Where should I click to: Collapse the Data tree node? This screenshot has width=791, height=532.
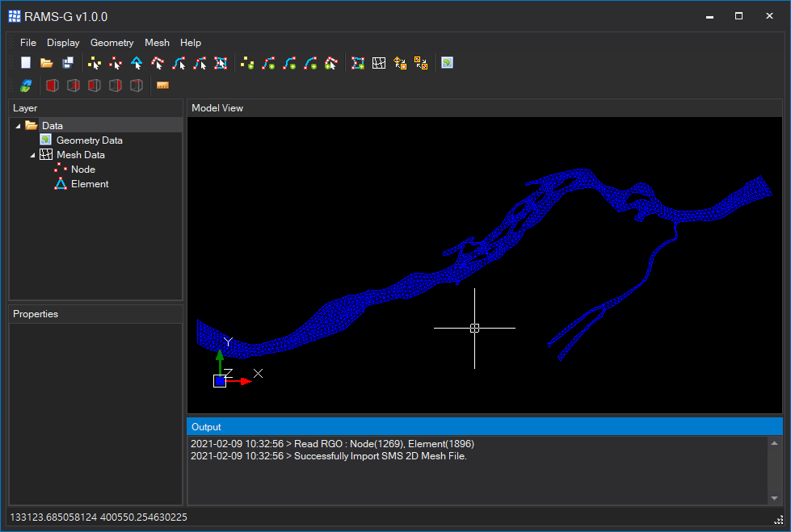pyautogui.click(x=18, y=126)
